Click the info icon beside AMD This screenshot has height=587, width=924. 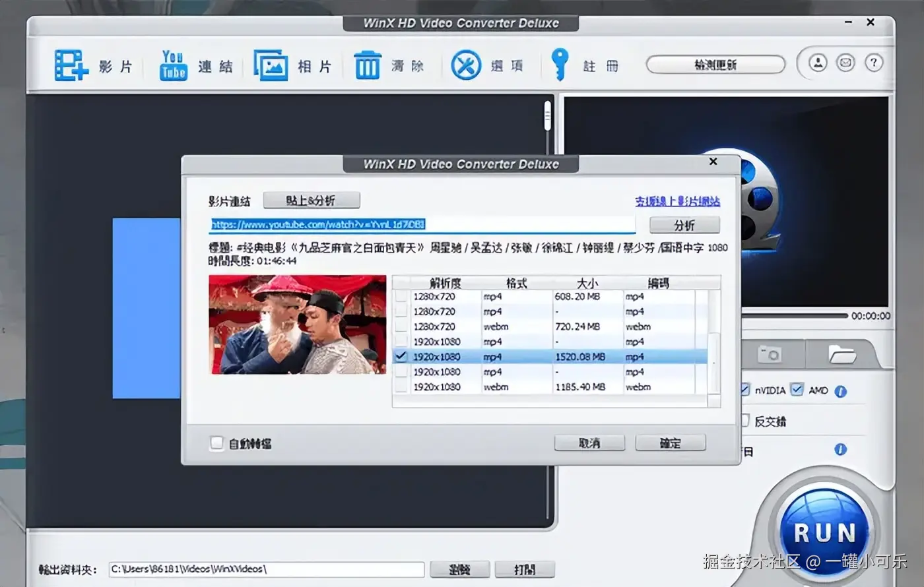pyautogui.click(x=840, y=391)
